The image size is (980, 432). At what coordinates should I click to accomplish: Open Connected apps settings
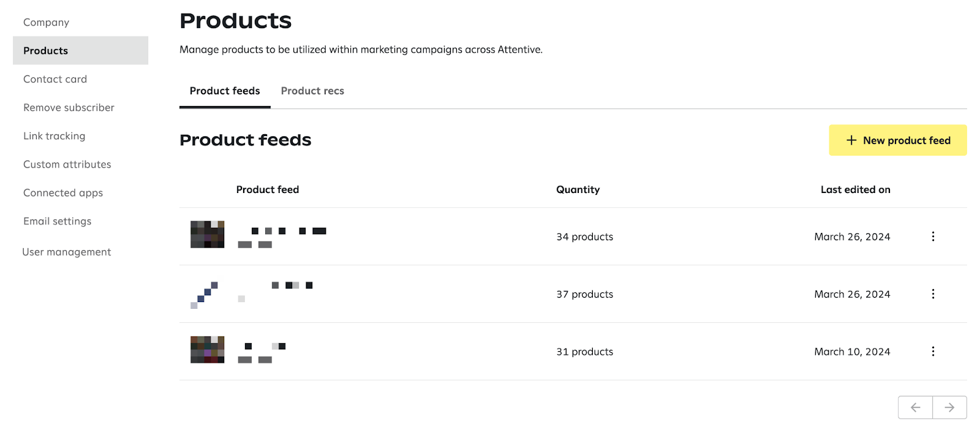click(62, 192)
